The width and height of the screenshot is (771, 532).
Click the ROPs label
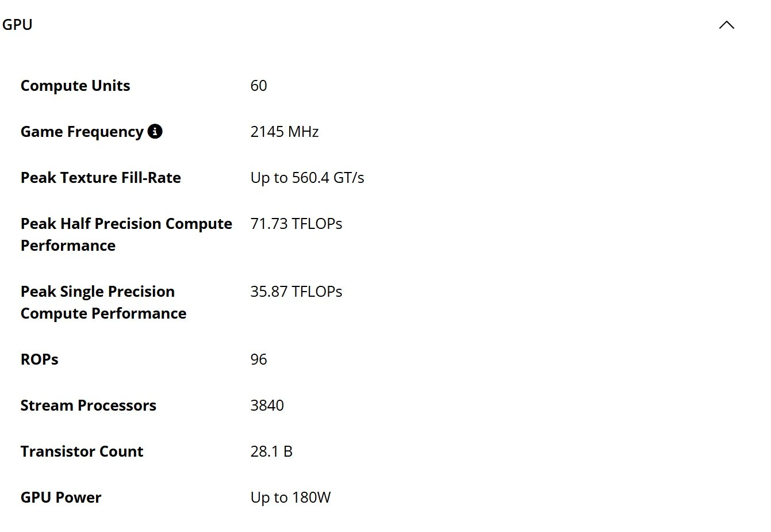coord(39,359)
